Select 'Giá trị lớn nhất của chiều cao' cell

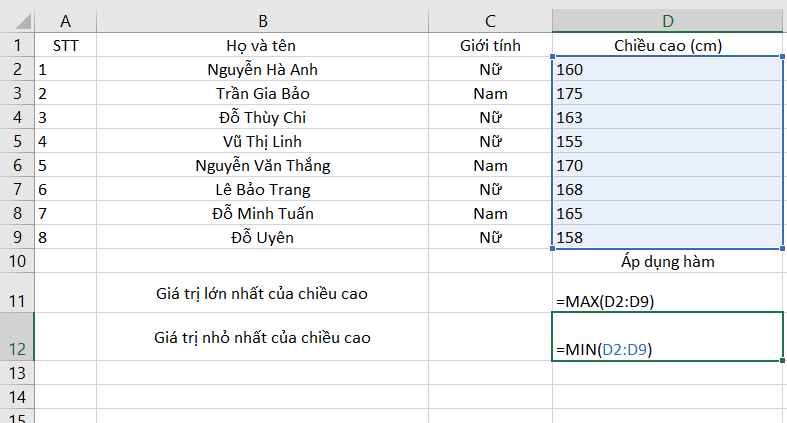click(x=262, y=292)
